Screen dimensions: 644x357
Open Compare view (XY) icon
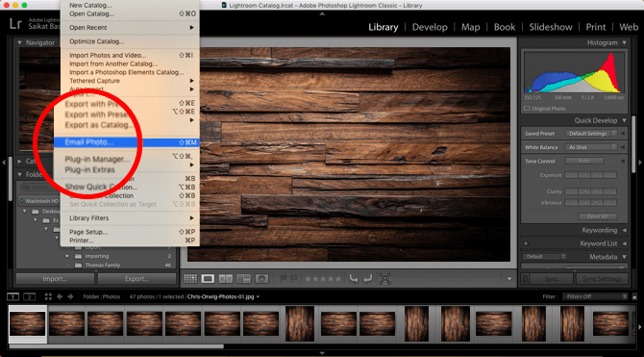226,279
